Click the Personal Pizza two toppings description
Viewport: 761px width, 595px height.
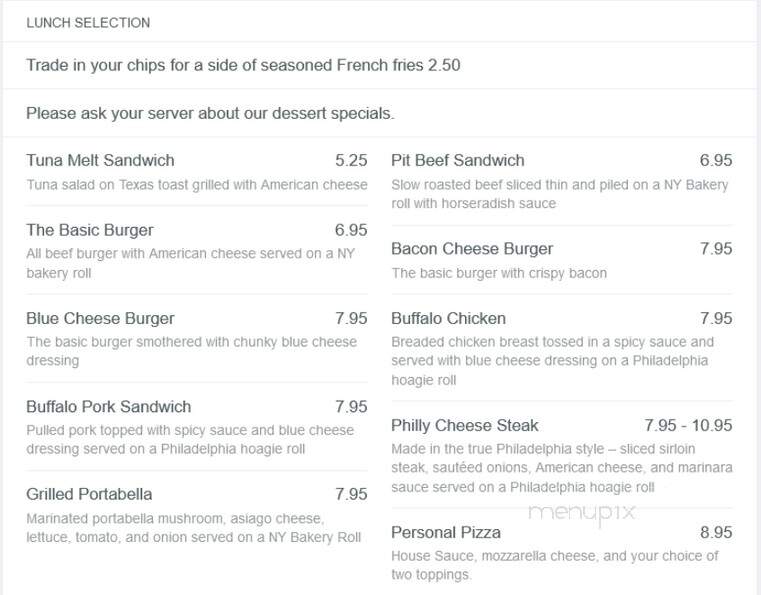point(555,565)
